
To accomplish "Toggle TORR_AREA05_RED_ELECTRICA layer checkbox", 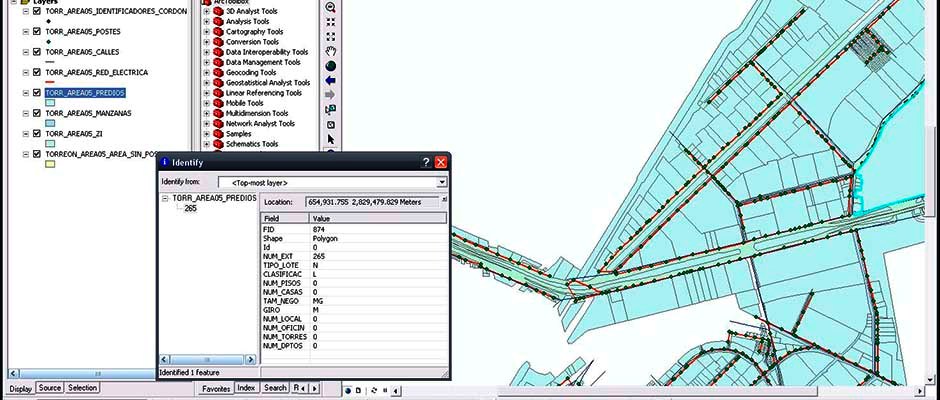I will [37, 72].
